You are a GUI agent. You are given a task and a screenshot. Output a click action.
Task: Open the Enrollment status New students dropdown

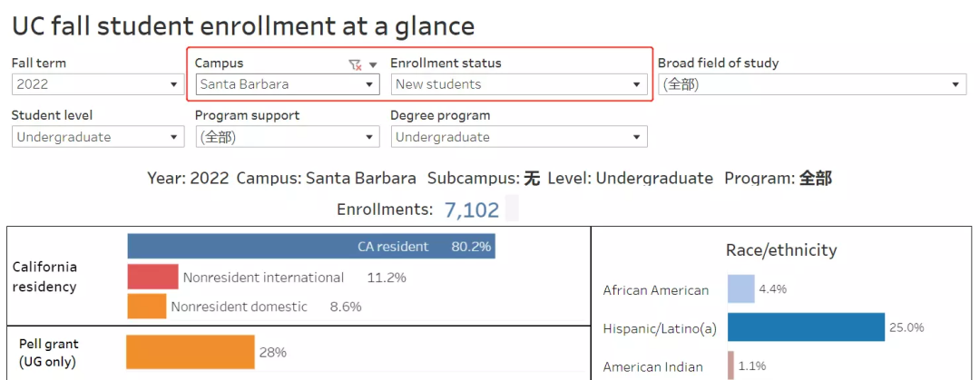519,84
